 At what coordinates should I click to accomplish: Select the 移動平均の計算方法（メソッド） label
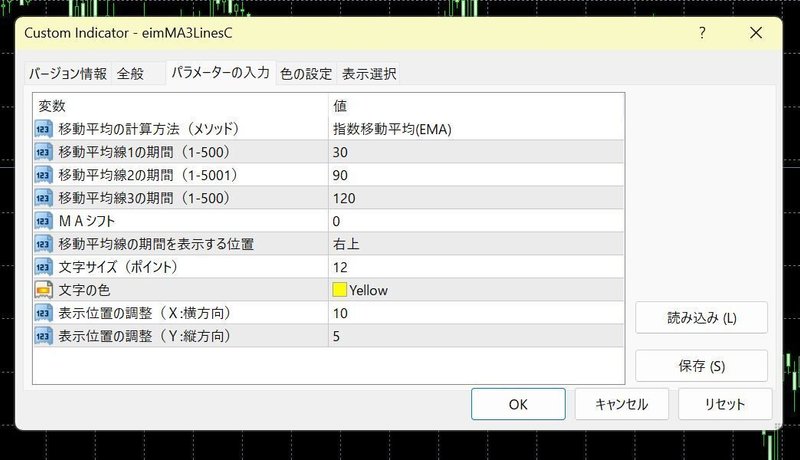[149, 129]
